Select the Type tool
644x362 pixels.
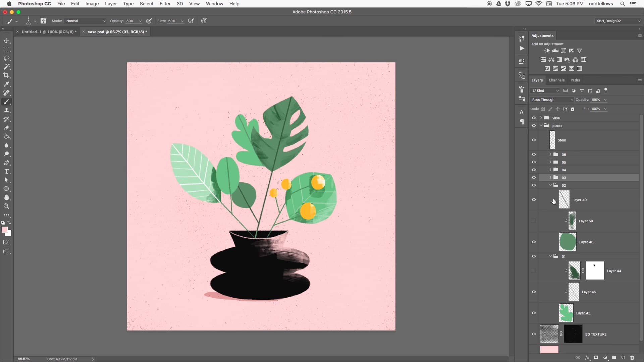click(7, 171)
